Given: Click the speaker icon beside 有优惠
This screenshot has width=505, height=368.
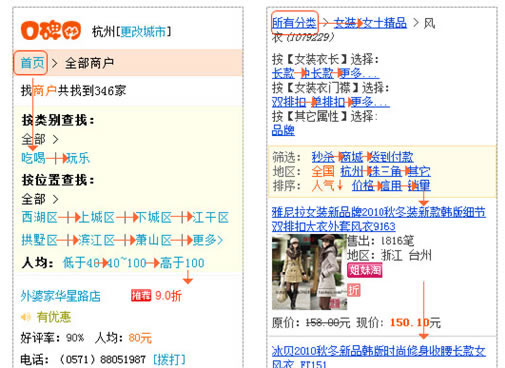Looking at the screenshot, I should pos(26,317).
